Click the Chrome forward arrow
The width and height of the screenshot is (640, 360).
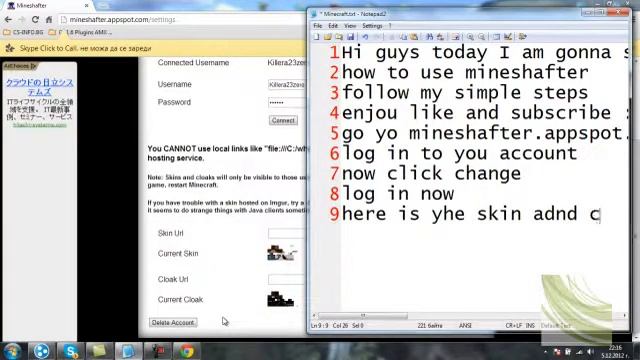tap(22, 20)
